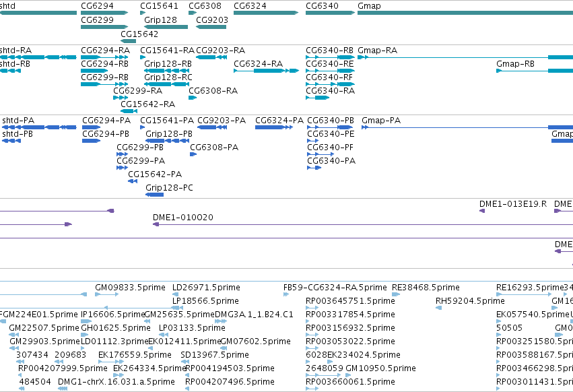Select the CG6308-PA protein label

(214, 148)
